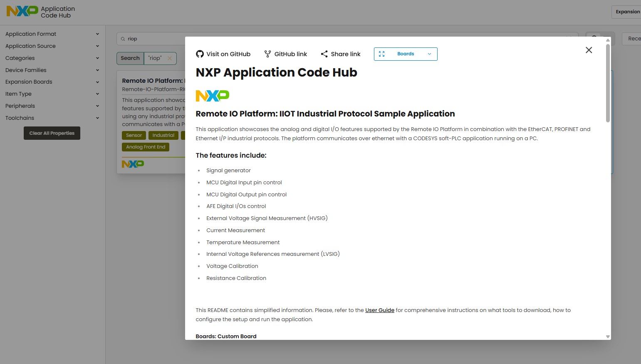The image size is (641, 364).
Task: Click the scrollbar down arrow in dialog
Action: tap(608, 337)
